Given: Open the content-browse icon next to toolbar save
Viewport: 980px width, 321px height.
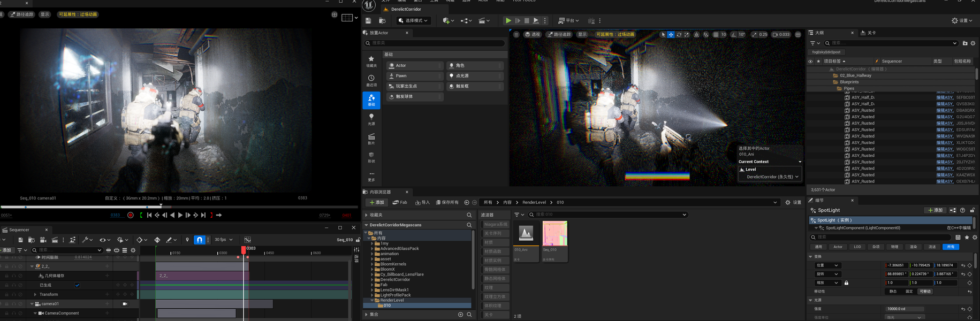Looking at the screenshot, I should (382, 21).
